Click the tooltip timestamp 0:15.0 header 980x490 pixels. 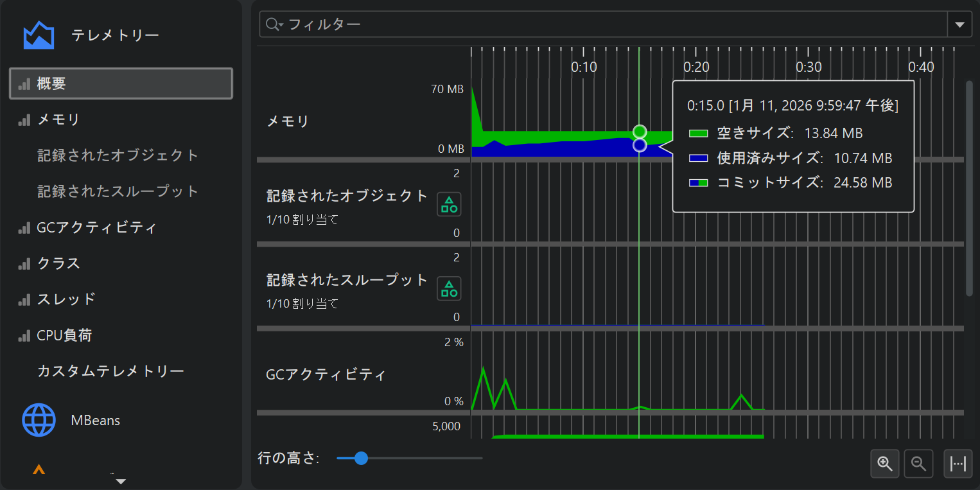[792, 105]
